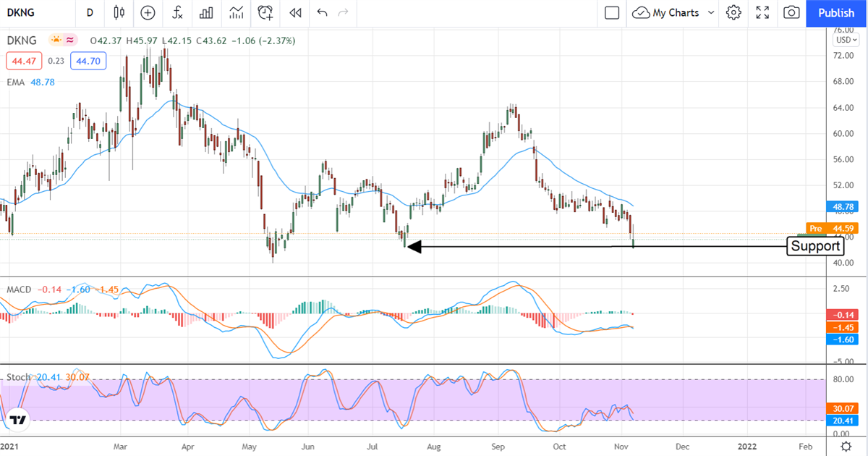Open the indicator templates icon
Screen dimensions: 868x456
(x=236, y=12)
